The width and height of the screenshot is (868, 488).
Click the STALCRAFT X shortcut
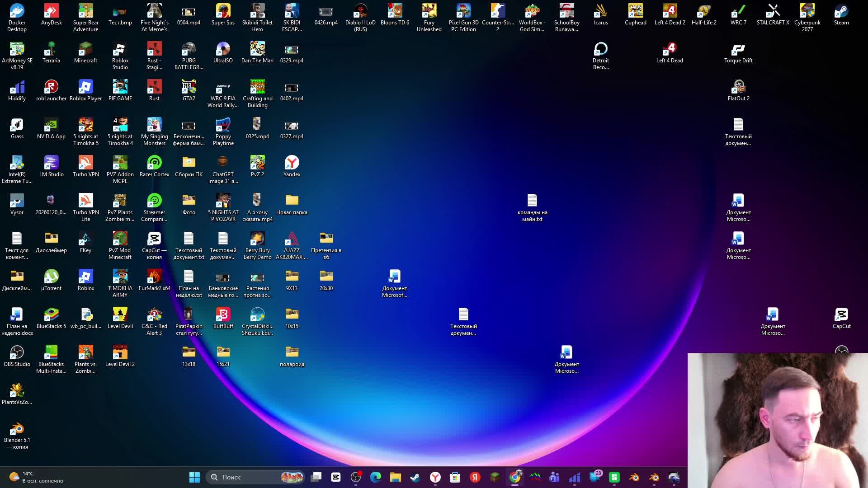tap(773, 14)
